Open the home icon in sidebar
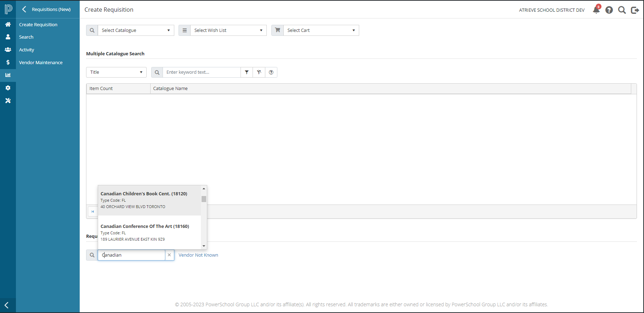Screen dimensions: 644x313 point(8,24)
